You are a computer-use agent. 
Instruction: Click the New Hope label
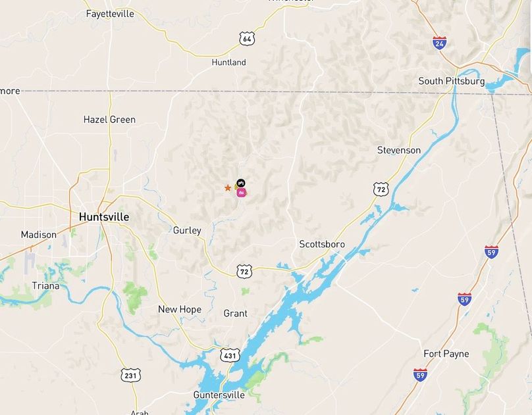[180, 309]
